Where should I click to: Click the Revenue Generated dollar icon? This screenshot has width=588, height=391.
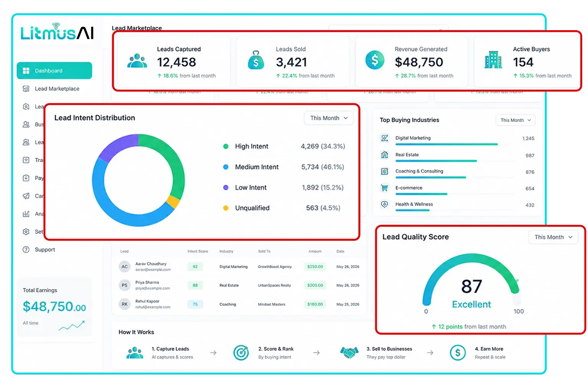click(375, 60)
